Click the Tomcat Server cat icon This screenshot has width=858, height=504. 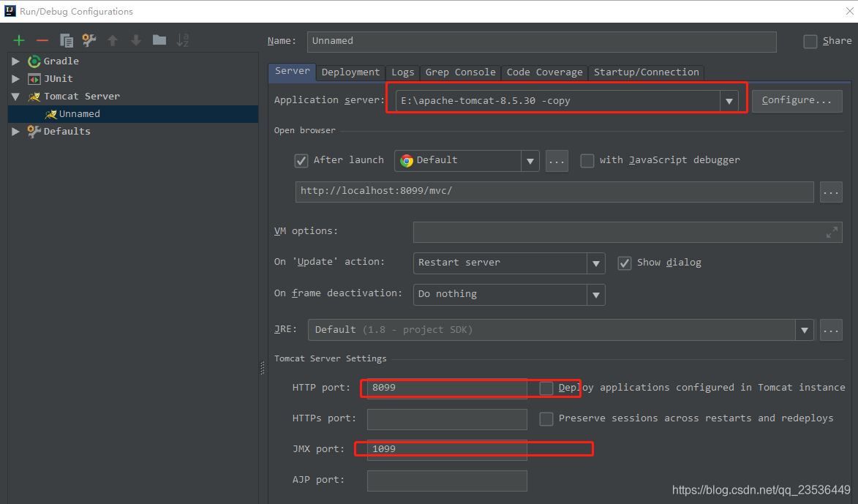tap(34, 97)
